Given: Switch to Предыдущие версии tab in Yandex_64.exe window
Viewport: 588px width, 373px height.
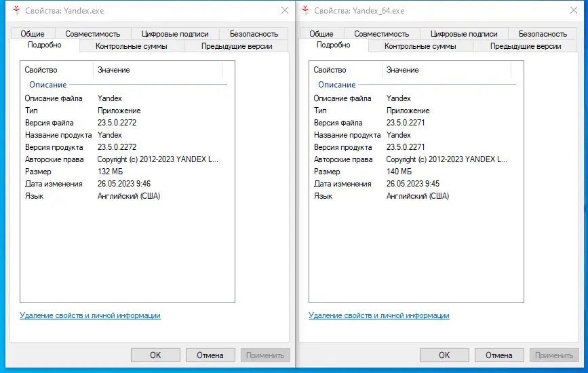Looking at the screenshot, I should coord(526,46).
